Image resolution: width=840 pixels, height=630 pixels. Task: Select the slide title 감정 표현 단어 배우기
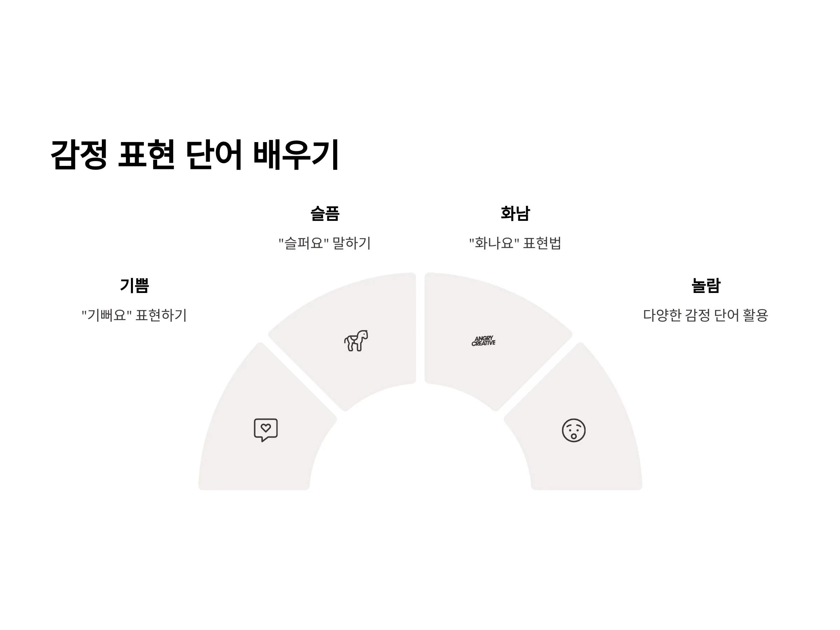[195, 155]
